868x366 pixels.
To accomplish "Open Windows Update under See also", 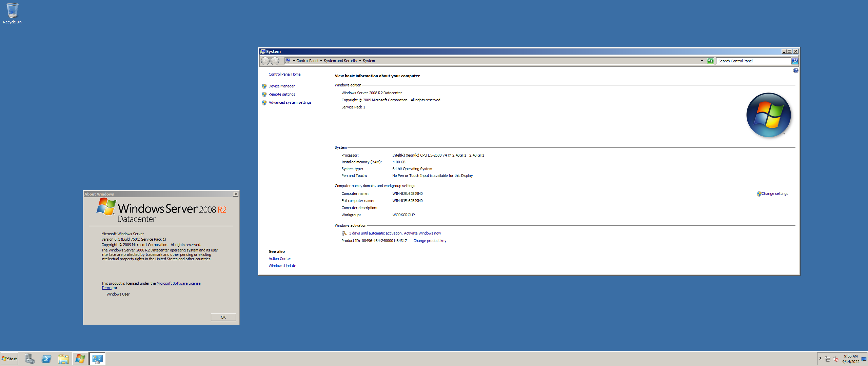I will (x=282, y=266).
